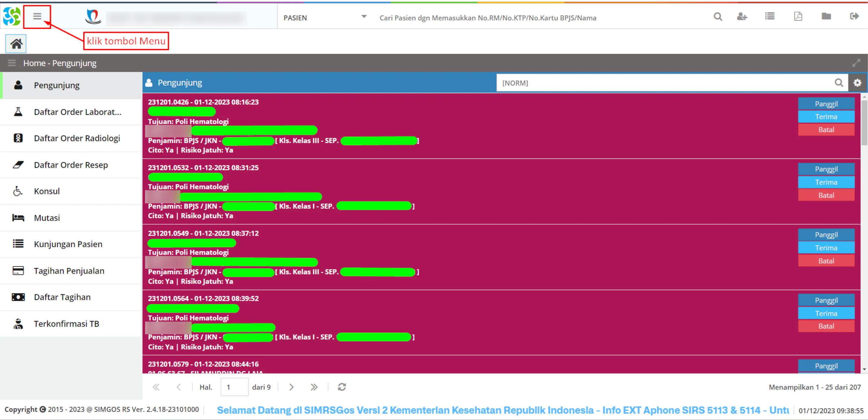Click the flask icon for Laboratorium orders

[18, 112]
